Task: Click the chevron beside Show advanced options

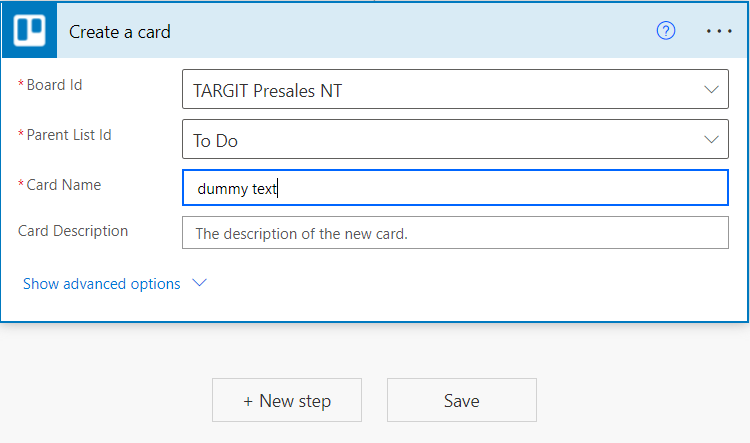Action: [x=199, y=283]
